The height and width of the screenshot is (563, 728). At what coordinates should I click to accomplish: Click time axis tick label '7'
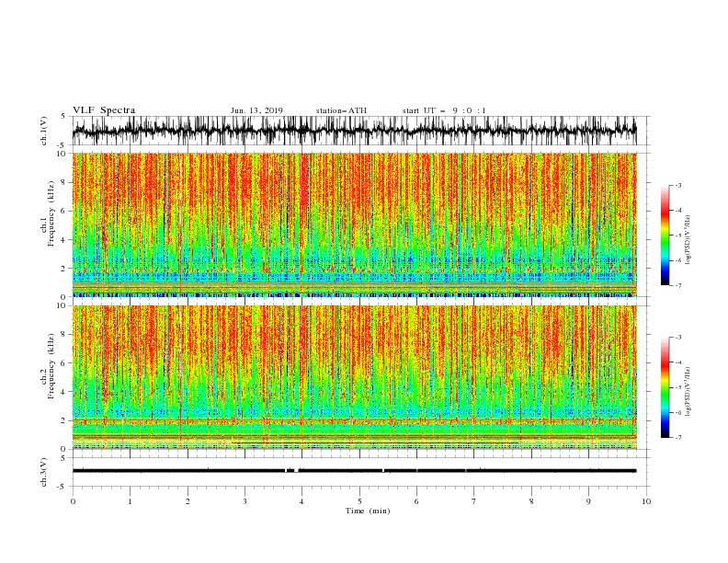coord(474,501)
